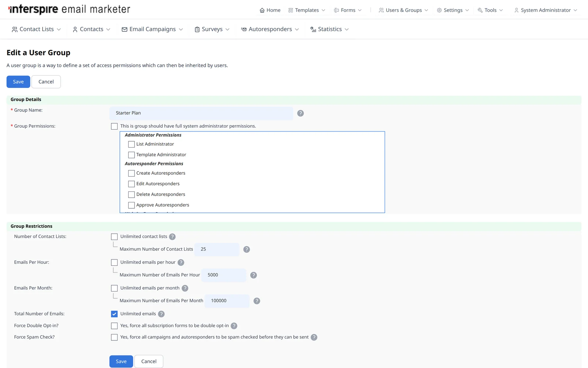Open help icon for force spam check
This screenshot has width=588, height=368.
(314, 337)
